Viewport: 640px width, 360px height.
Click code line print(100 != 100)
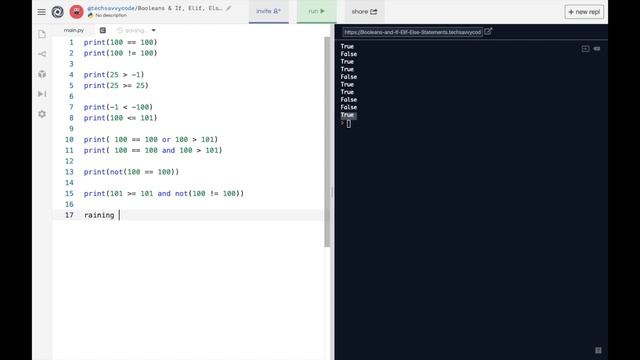(x=120, y=53)
